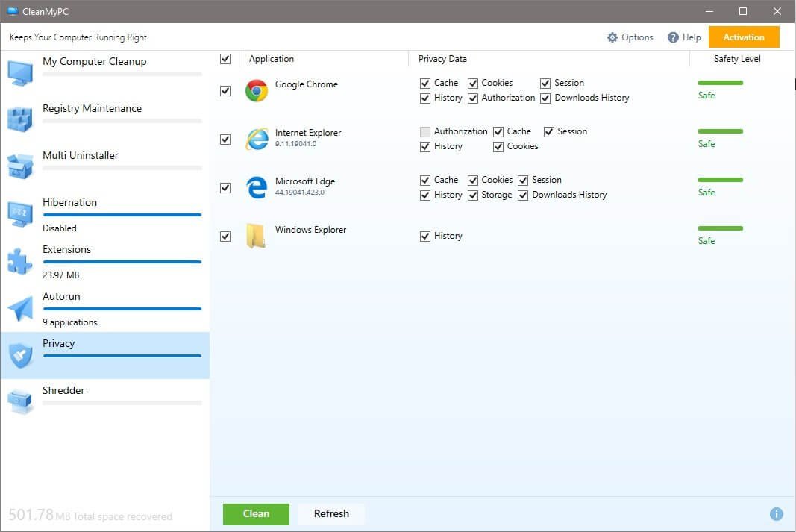Click the Hibernation sleeping monitor icon

[20, 213]
